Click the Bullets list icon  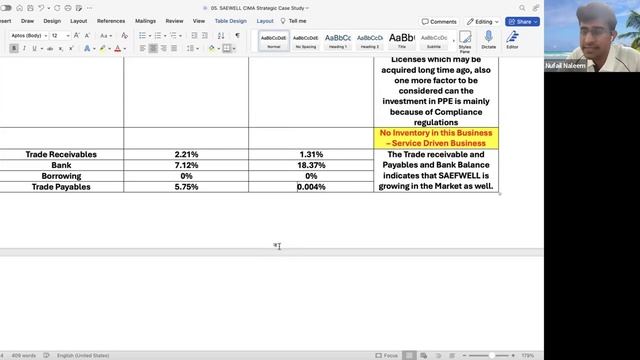(x=142, y=36)
